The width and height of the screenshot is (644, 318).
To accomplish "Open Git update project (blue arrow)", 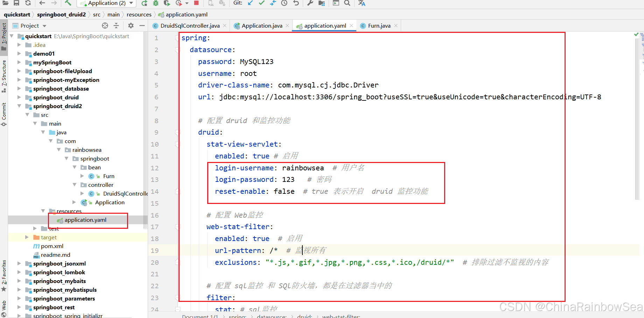I will (250, 3).
